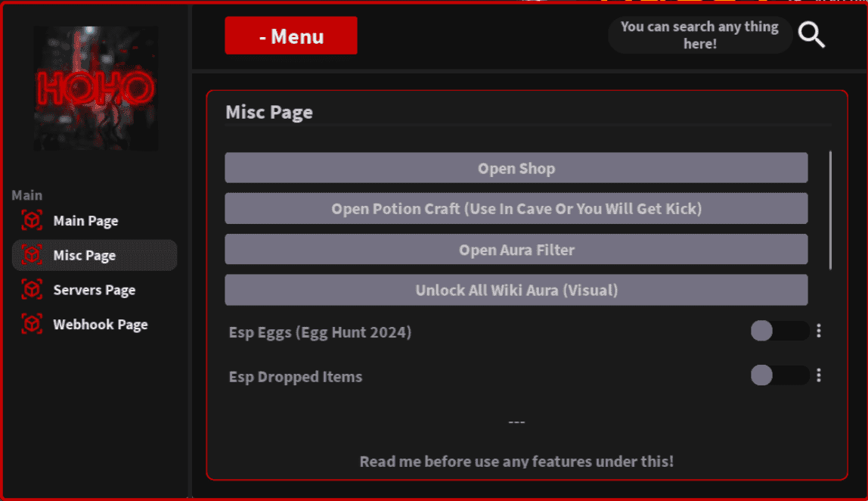This screenshot has width=868, height=501.
Task: Click the Misc Page heading text
Action: (269, 113)
